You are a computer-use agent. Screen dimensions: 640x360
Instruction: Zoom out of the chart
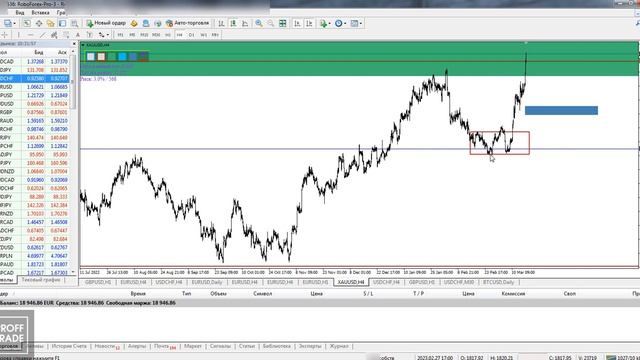270,23
